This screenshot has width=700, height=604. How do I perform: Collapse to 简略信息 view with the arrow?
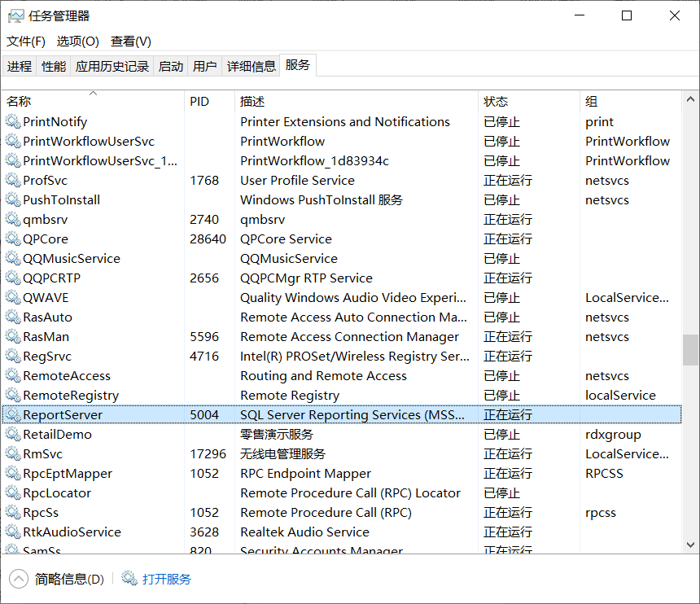click(18, 579)
